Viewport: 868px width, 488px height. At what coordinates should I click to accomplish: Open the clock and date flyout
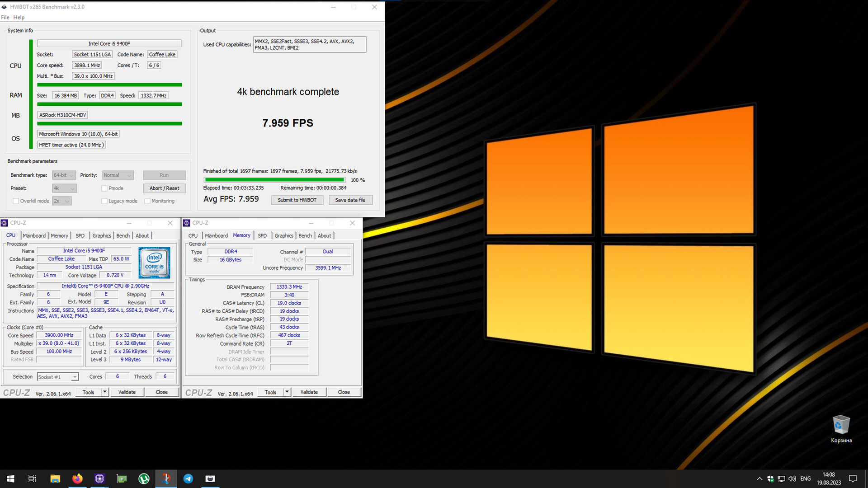coord(829,479)
